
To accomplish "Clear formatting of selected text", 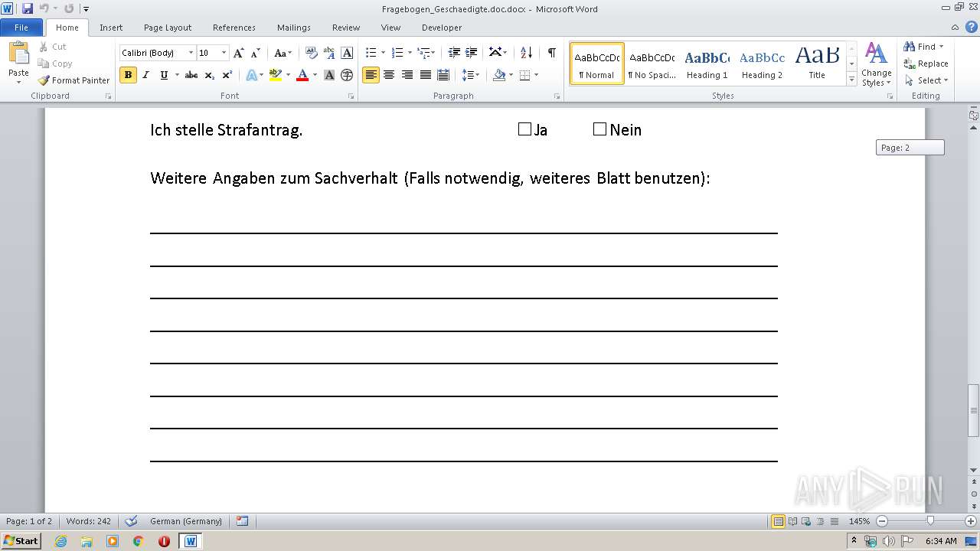I will tap(312, 53).
